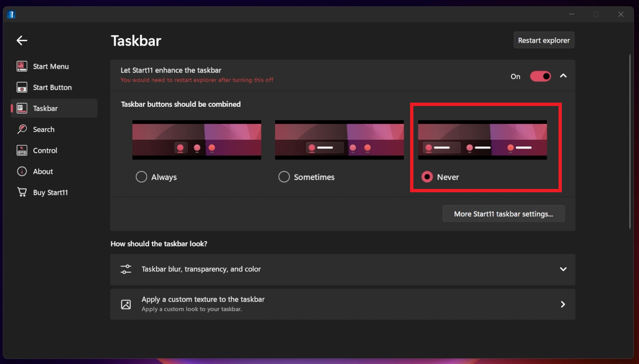Click the Taskbar sidebar icon

[22, 108]
